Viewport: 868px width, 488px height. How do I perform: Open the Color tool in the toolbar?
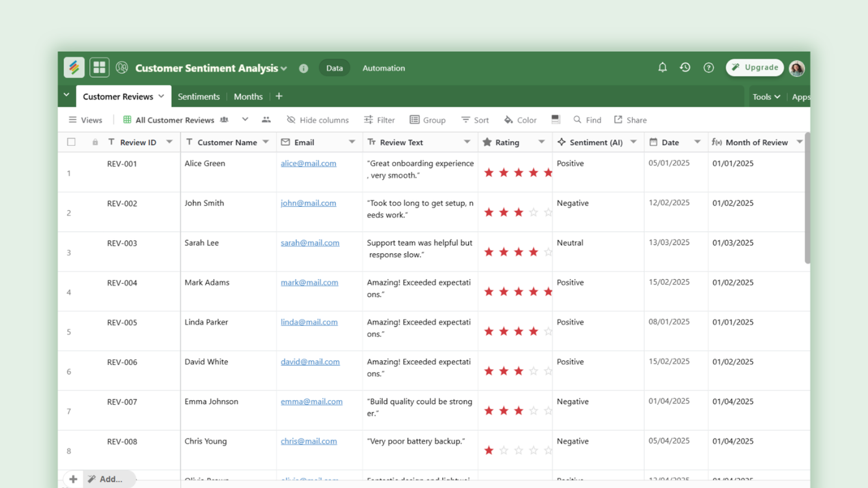[520, 120]
